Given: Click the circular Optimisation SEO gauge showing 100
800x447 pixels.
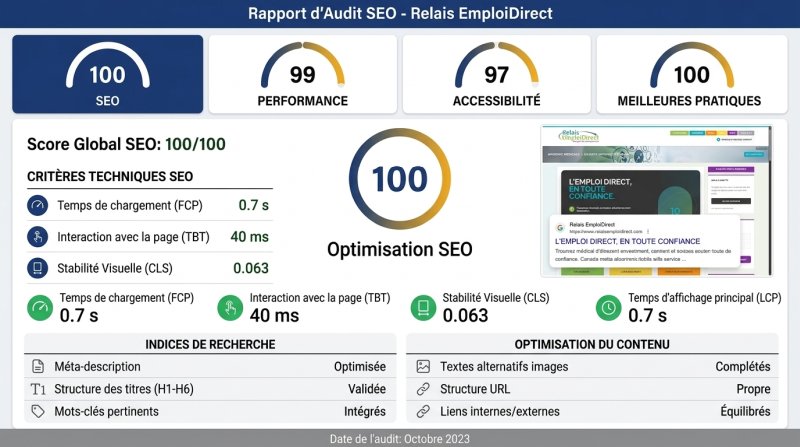Looking at the screenshot, I should click(x=400, y=179).
